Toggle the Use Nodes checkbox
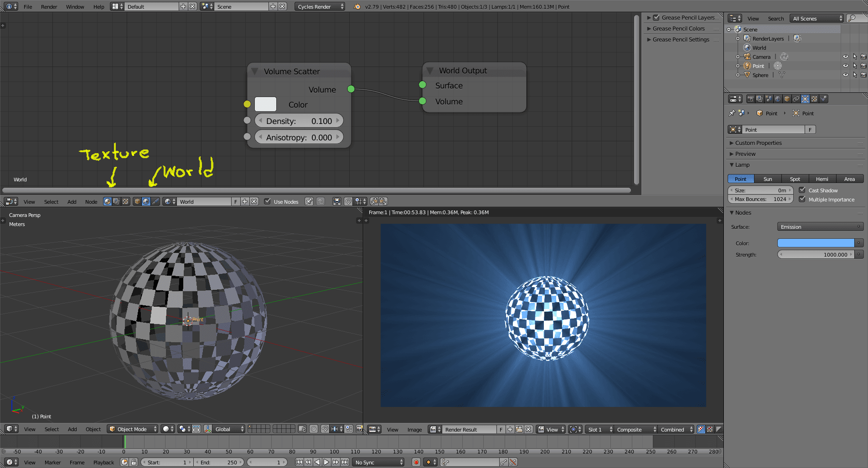This screenshot has width=868, height=468. pyautogui.click(x=268, y=201)
